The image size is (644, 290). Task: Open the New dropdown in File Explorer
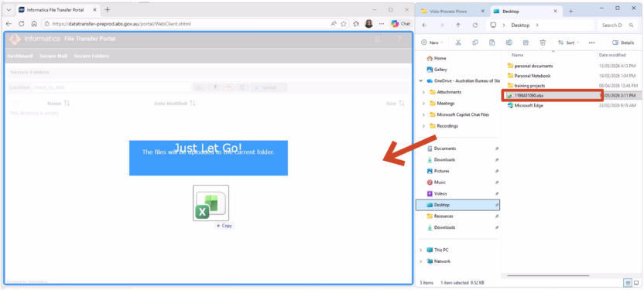432,43
